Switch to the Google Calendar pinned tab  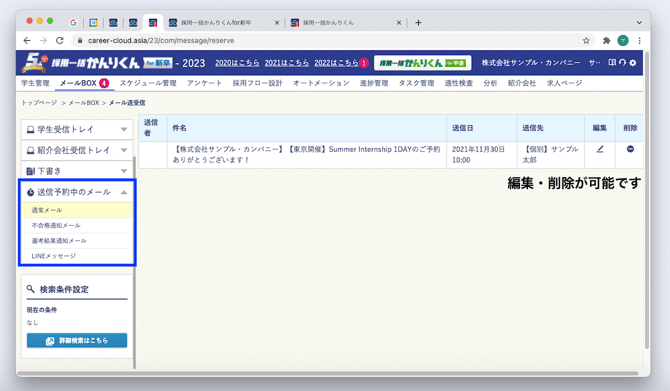pos(93,23)
